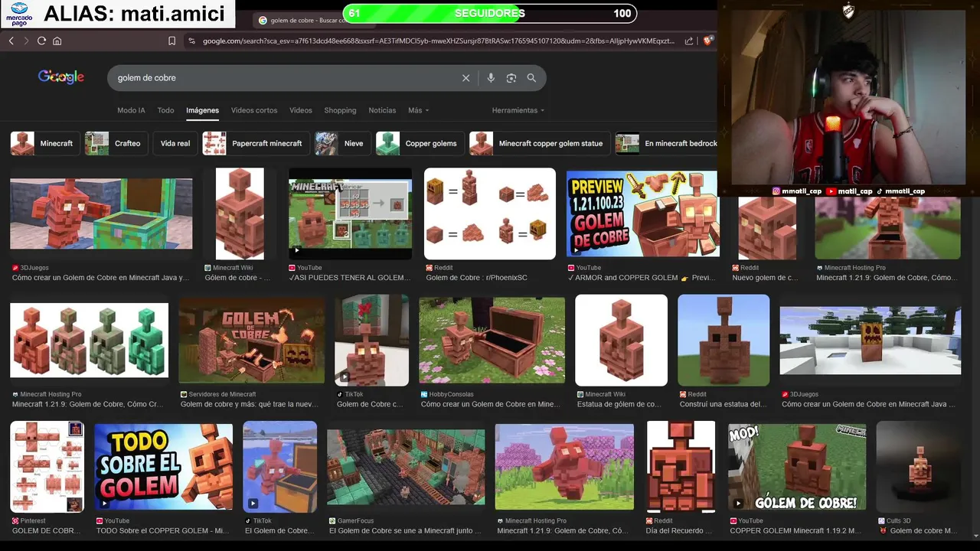980x551 pixels.
Task: Open Cults 3D golem figure image
Action: [918, 467]
